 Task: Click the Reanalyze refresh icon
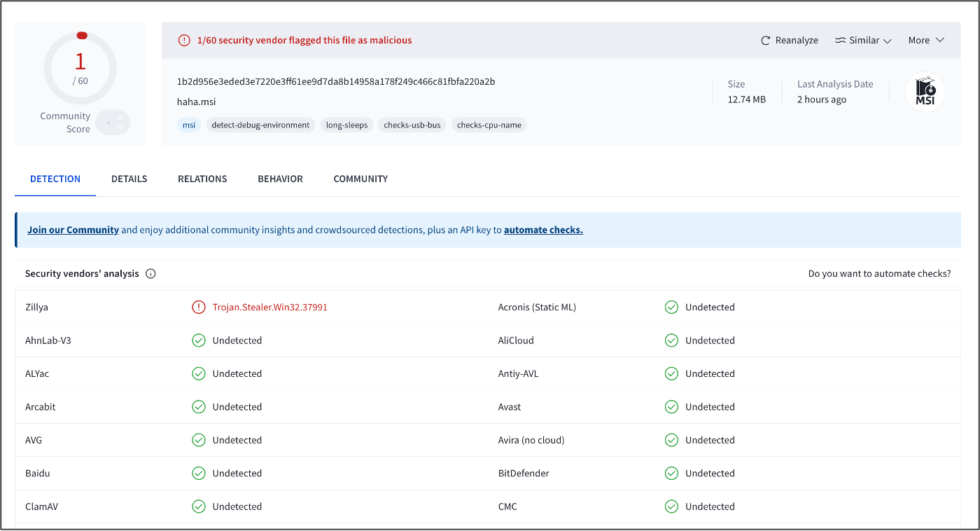coord(765,40)
